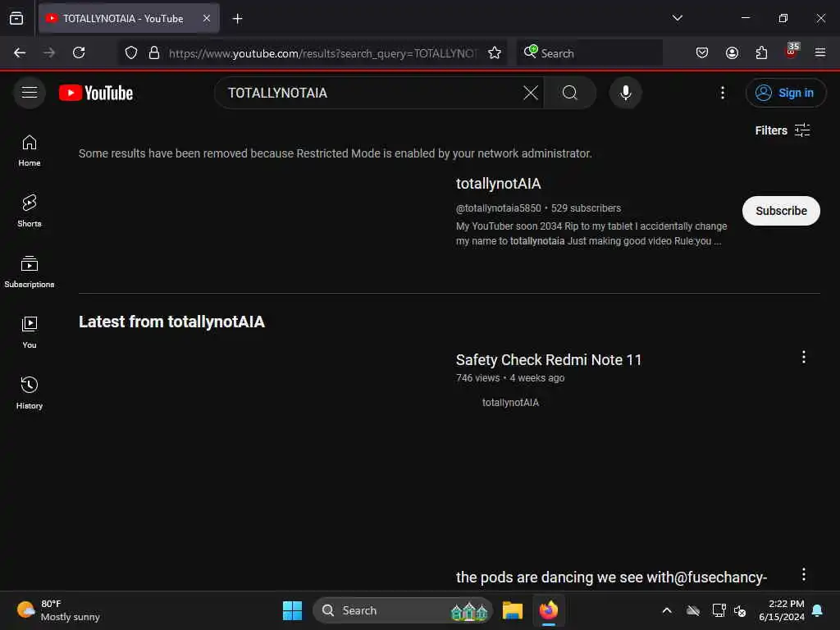Click the taskbar Search box
This screenshot has width=840, height=630.
click(x=402, y=610)
